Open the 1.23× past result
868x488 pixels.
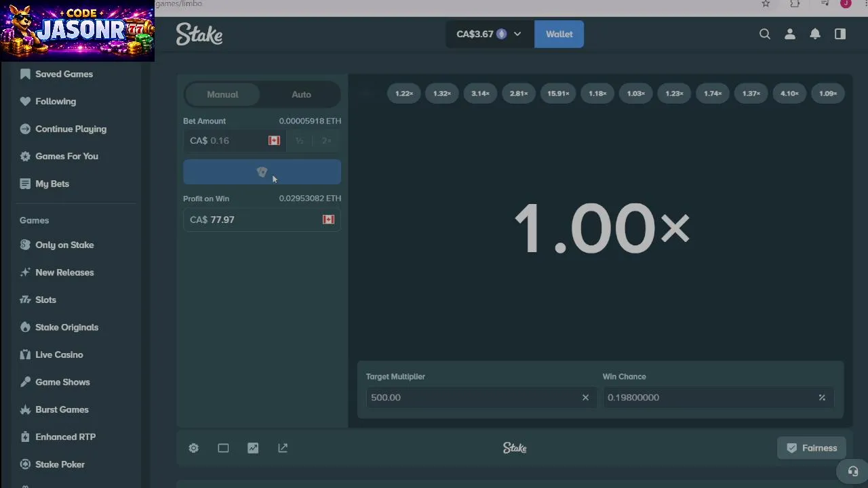(x=674, y=94)
